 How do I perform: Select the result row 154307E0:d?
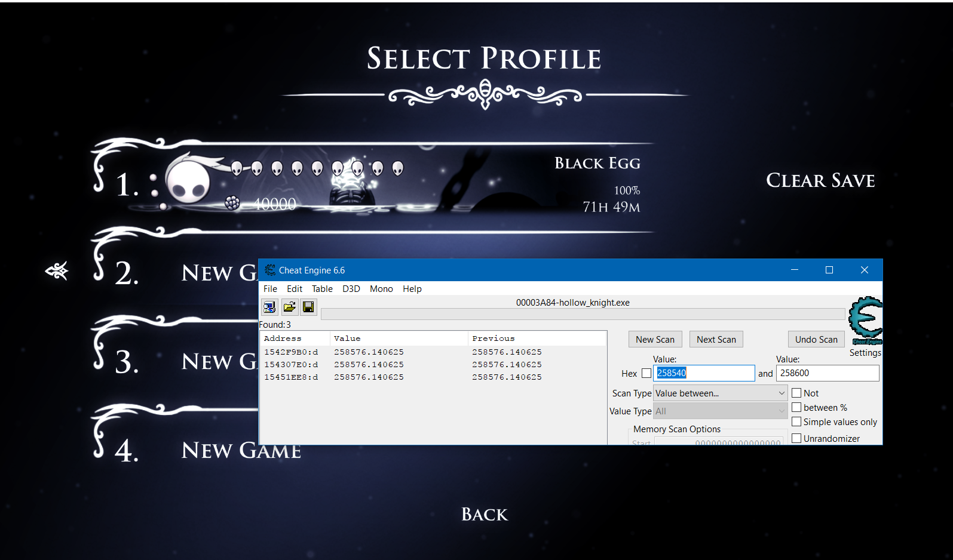(x=433, y=365)
